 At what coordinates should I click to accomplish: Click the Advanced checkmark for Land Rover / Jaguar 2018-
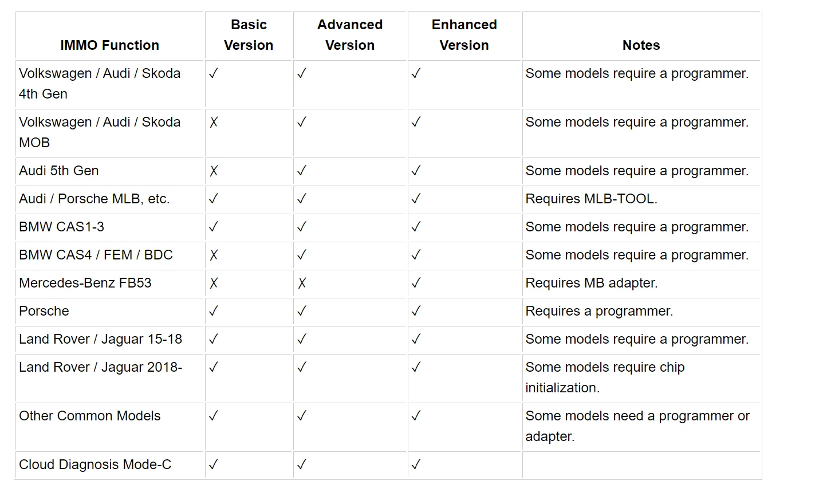(302, 368)
